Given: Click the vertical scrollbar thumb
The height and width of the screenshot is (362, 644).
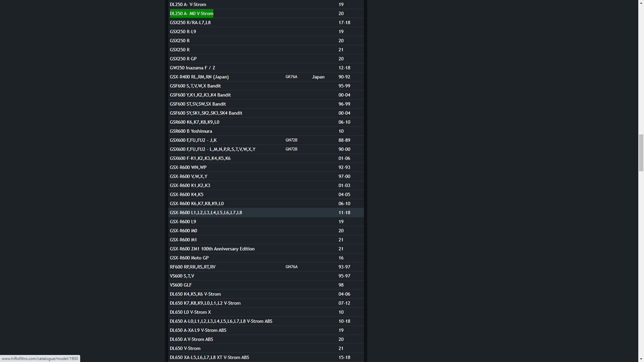Looking at the screenshot, I should 641,153.
